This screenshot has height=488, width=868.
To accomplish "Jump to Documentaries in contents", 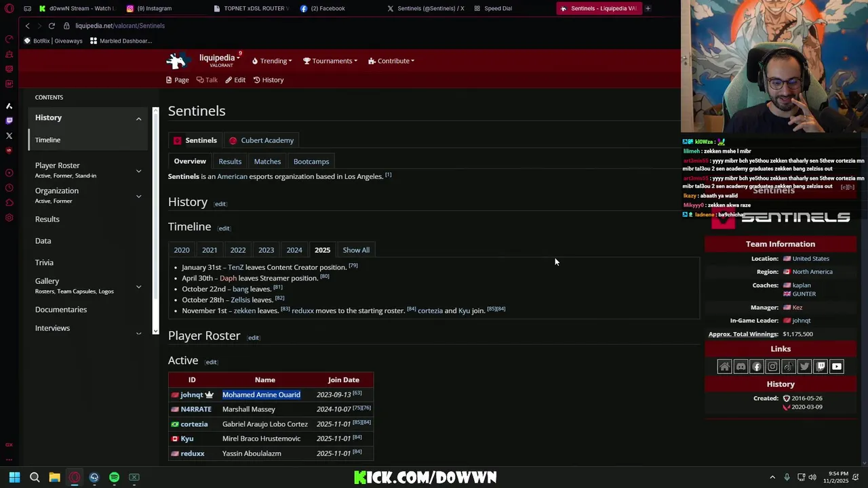I will tap(61, 310).
